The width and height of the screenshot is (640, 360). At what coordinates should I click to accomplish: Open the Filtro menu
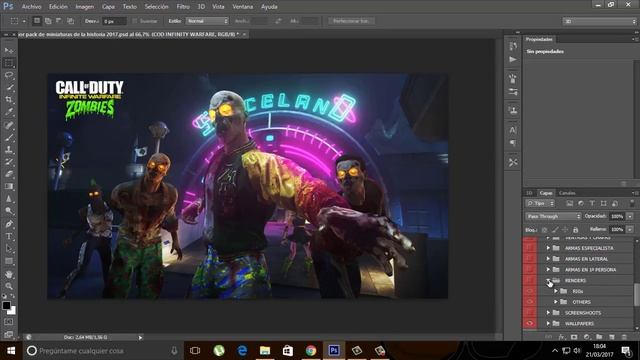click(183, 7)
